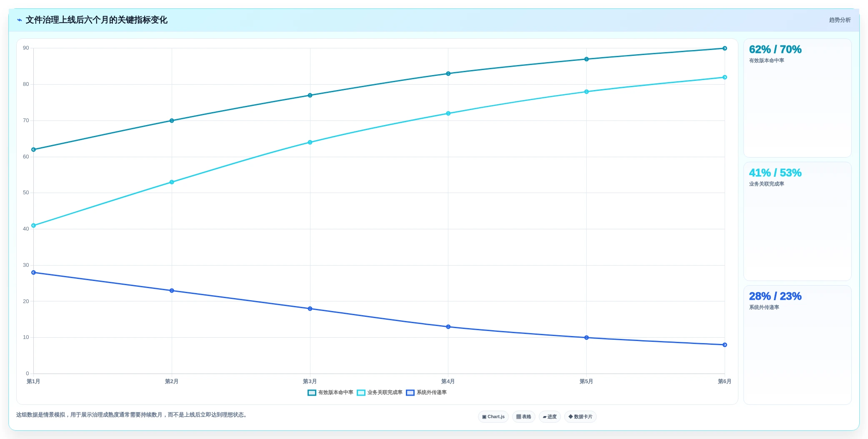Click the 第2月 axis label

point(172,381)
